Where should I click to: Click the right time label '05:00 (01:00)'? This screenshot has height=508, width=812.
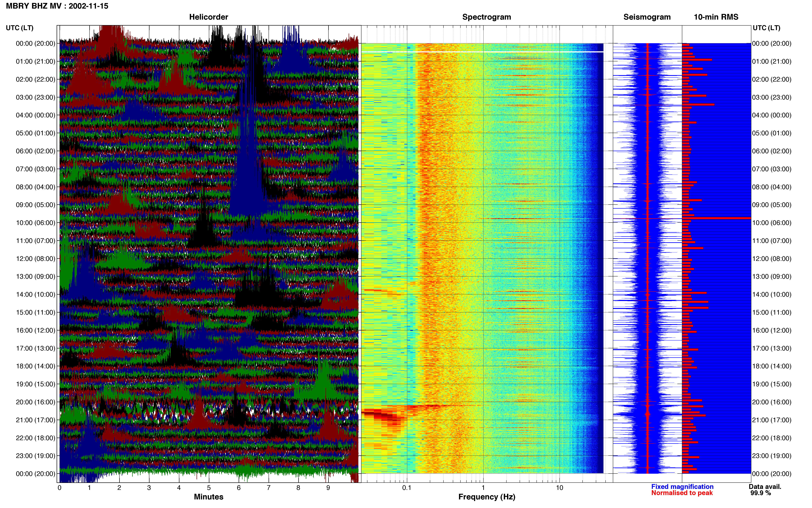(x=772, y=133)
